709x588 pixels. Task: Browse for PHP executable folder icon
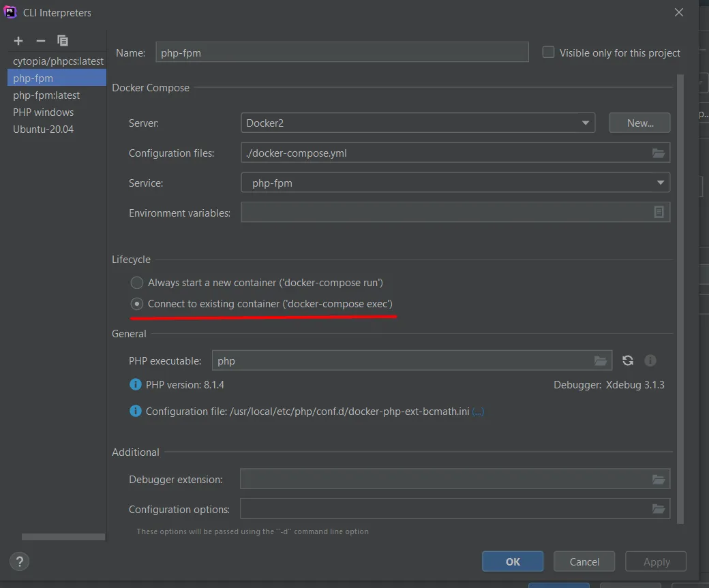point(601,360)
